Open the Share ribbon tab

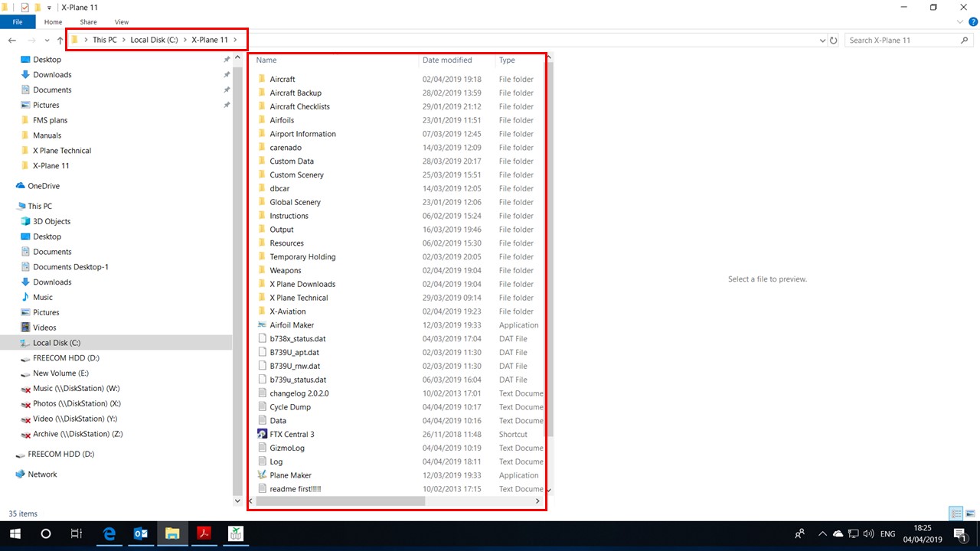click(x=88, y=22)
